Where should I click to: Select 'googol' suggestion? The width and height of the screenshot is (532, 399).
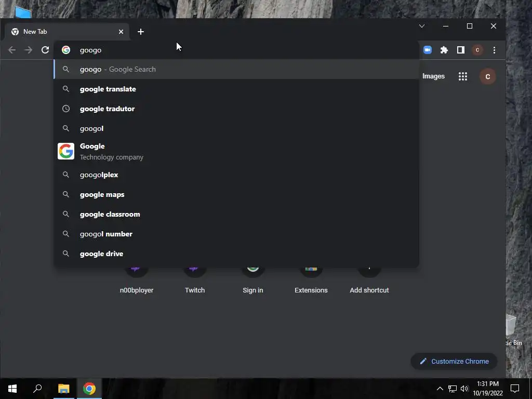point(236,129)
